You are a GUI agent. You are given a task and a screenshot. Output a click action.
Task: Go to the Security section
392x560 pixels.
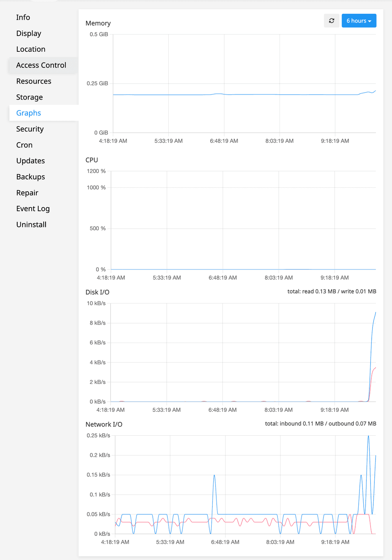30,129
